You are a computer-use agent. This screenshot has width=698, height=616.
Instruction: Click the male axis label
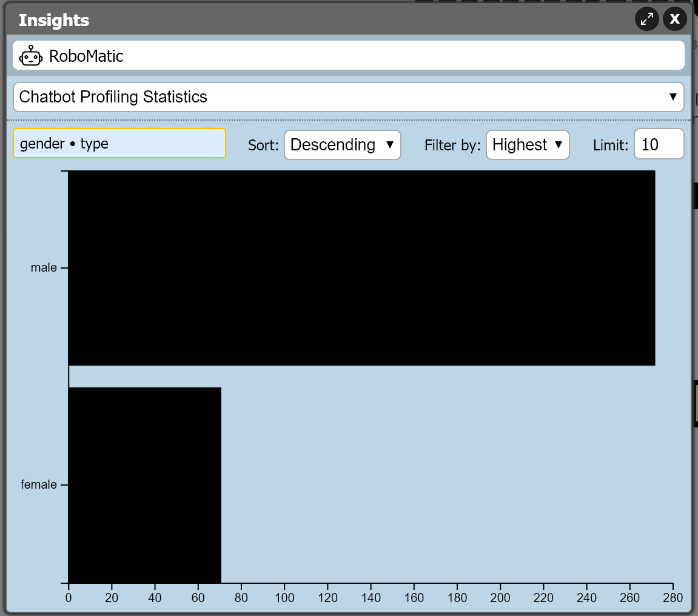pyautogui.click(x=44, y=267)
